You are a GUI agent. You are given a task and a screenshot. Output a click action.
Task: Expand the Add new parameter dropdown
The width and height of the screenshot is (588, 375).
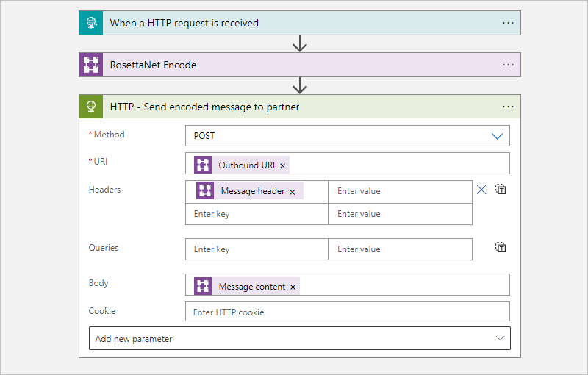pos(299,339)
